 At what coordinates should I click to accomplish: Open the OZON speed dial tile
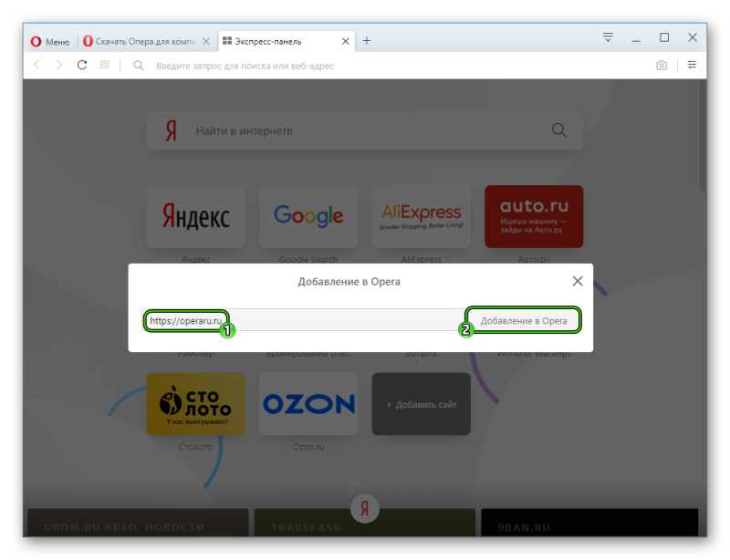[308, 404]
